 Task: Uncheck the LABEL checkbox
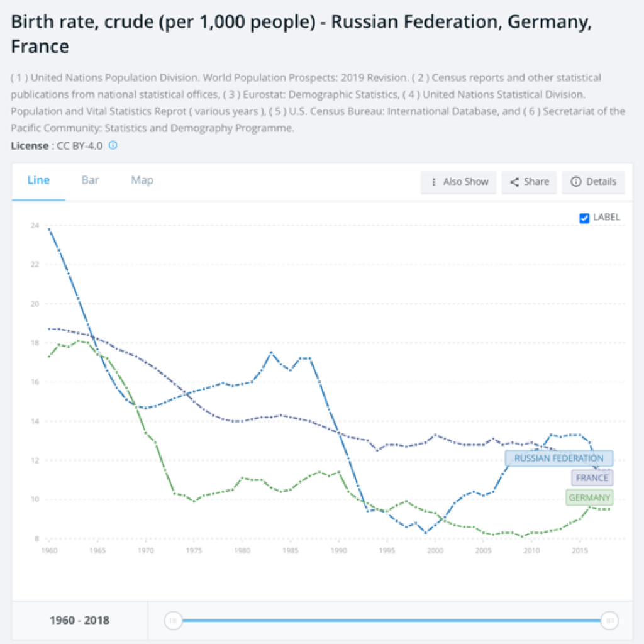click(x=584, y=218)
